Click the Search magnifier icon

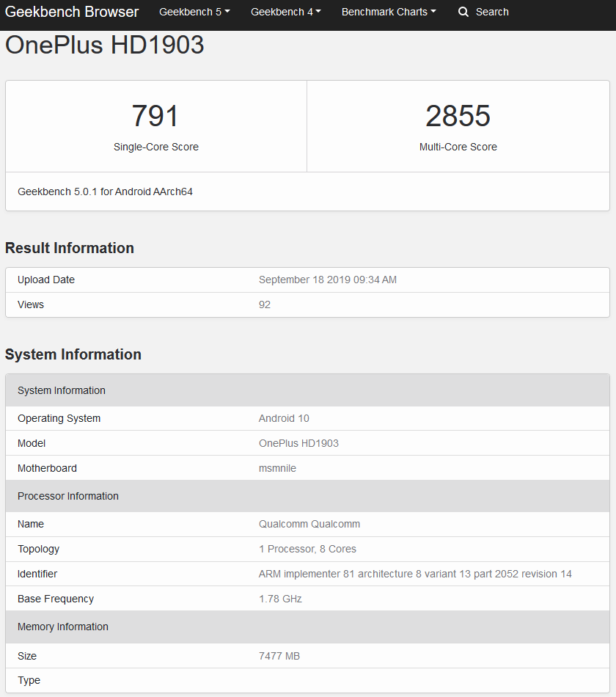coord(463,12)
